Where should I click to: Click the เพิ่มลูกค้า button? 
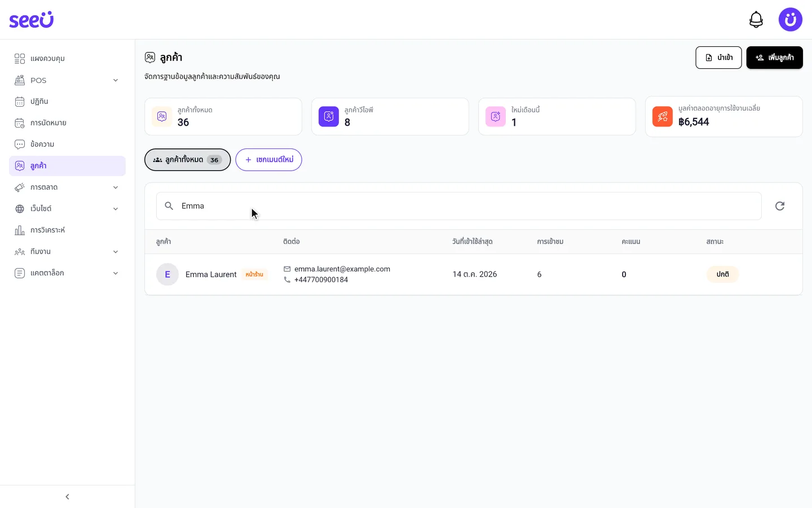774,58
